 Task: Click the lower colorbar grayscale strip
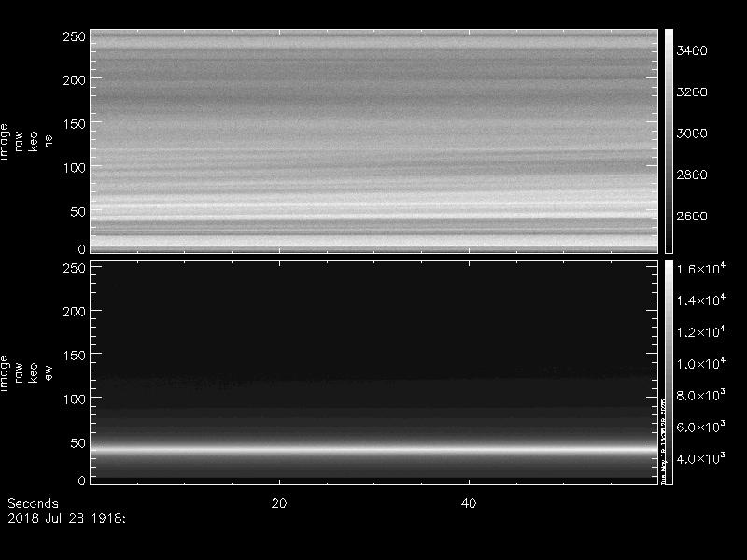(669, 372)
